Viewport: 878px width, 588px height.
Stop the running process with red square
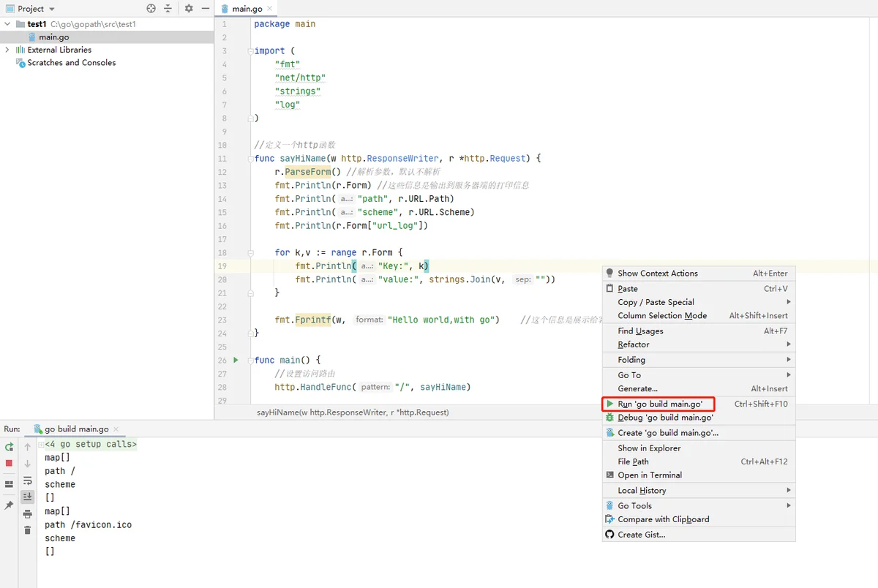pyautogui.click(x=9, y=463)
